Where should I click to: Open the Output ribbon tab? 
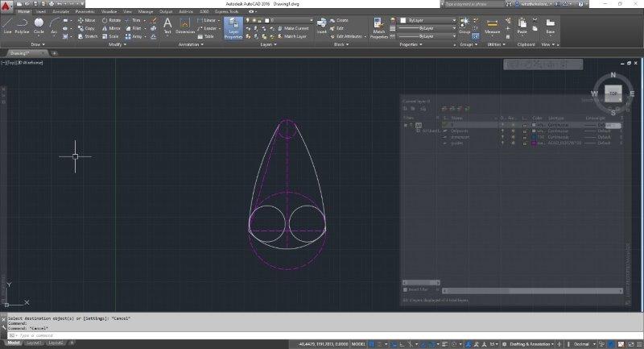tap(166, 11)
